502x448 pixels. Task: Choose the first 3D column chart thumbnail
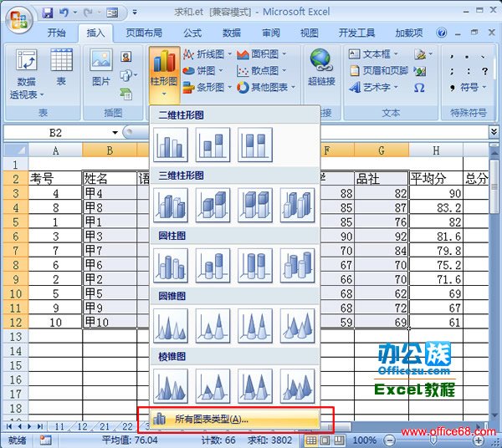pos(171,205)
